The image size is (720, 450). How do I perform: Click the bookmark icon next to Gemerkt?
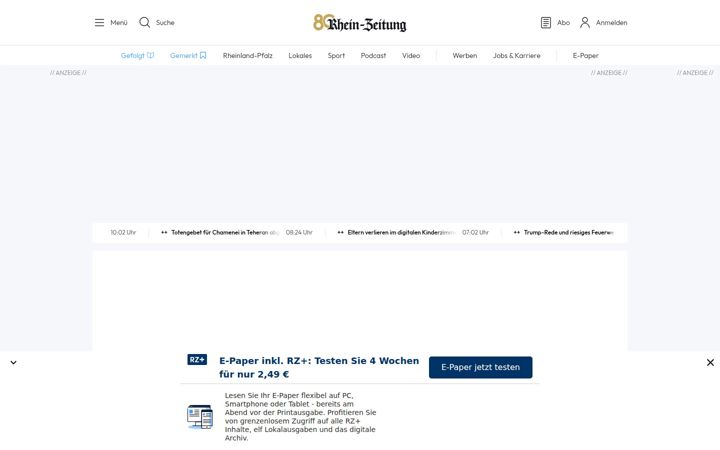(x=203, y=56)
